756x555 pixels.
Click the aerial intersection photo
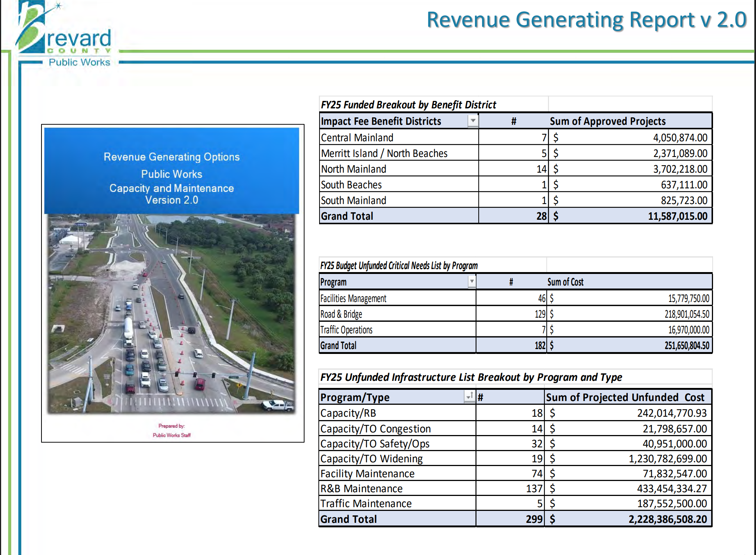click(x=172, y=314)
